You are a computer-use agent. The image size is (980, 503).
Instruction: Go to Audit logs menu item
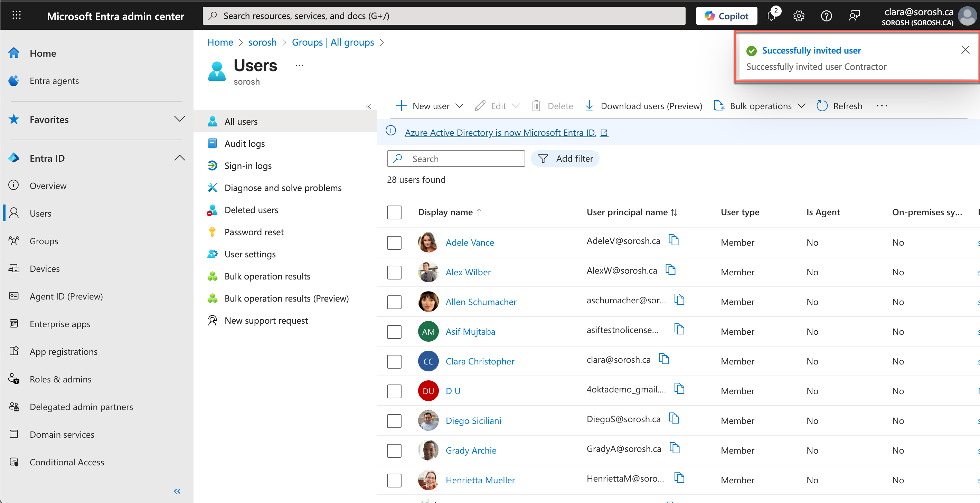click(244, 144)
